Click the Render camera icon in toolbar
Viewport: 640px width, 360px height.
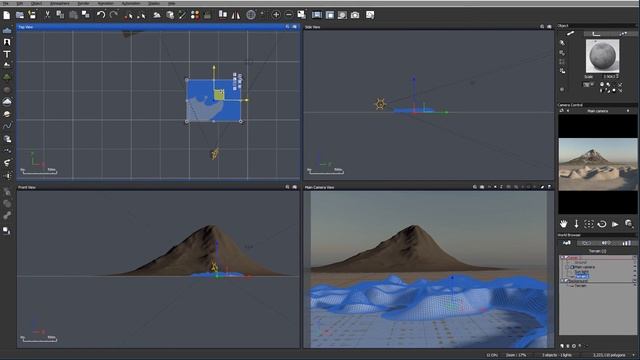pos(355,15)
